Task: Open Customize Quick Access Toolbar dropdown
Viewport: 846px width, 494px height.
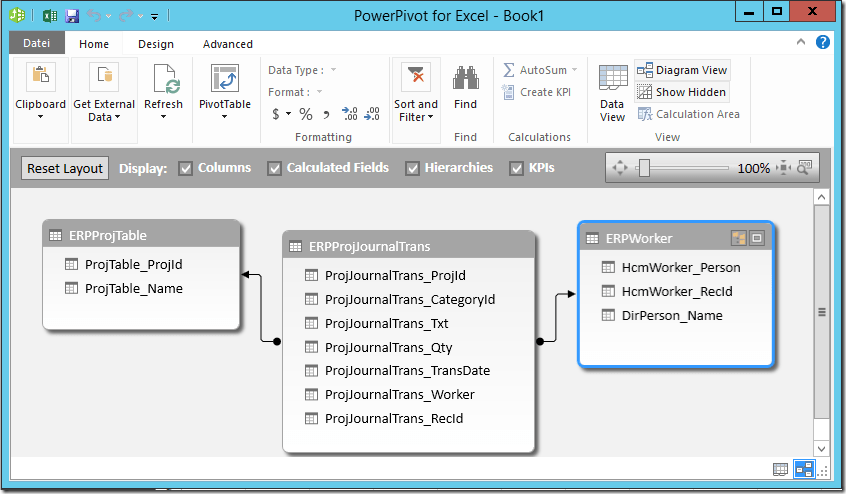Action: pos(154,17)
